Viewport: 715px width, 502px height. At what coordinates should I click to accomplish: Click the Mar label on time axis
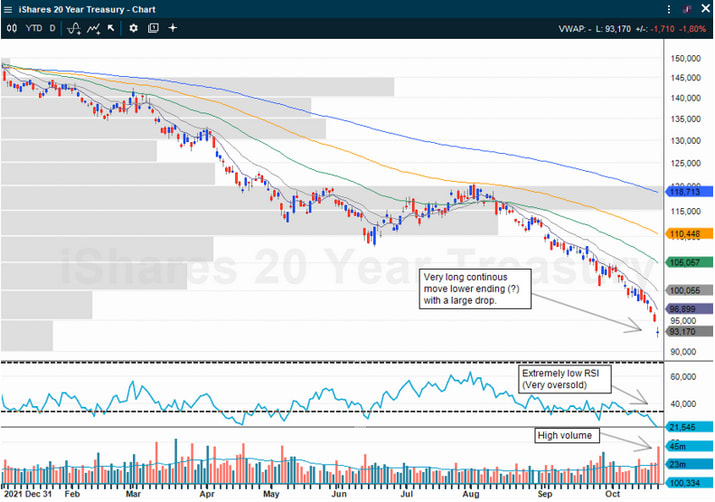tap(133, 494)
